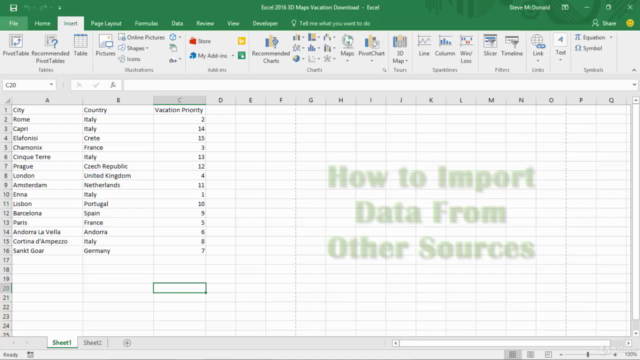Image resolution: width=640 pixels, height=360 pixels.
Task: Insert a Column sparkline
Action: [445, 45]
